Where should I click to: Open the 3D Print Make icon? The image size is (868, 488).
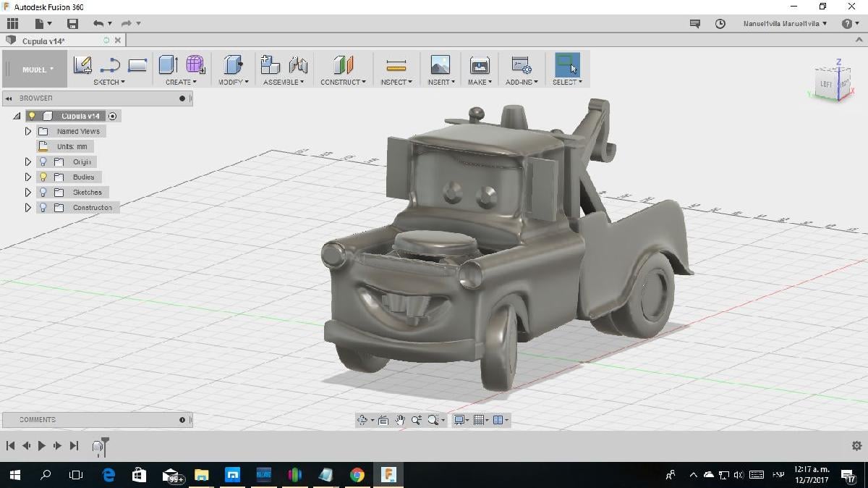(x=479, y=65)
